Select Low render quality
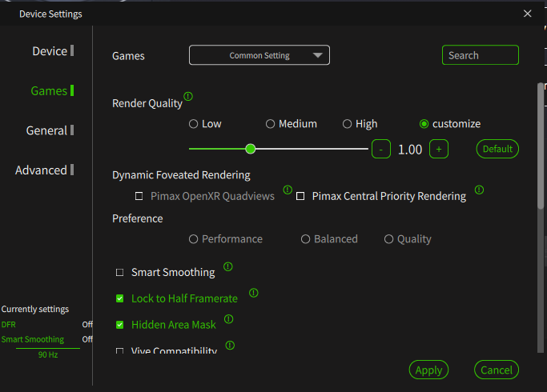The width and height of the screenshot is (547, 392). (x=193, y=124)
